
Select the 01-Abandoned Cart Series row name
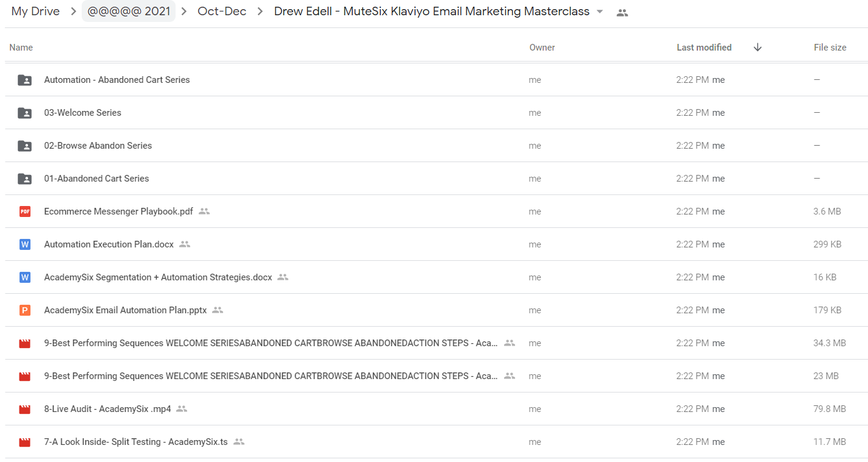tap(97, 179)
